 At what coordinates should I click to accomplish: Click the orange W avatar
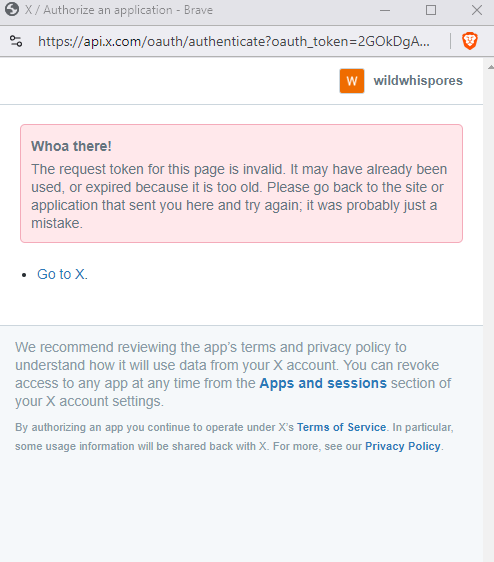[x=352, y=81]
